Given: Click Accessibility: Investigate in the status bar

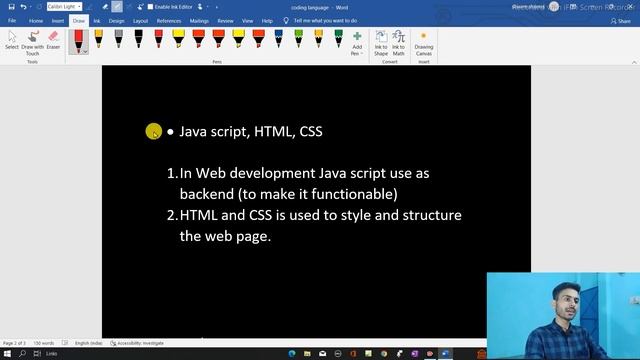Looking at the screenshot, I should pyautogui.click(x=137, y=343).
